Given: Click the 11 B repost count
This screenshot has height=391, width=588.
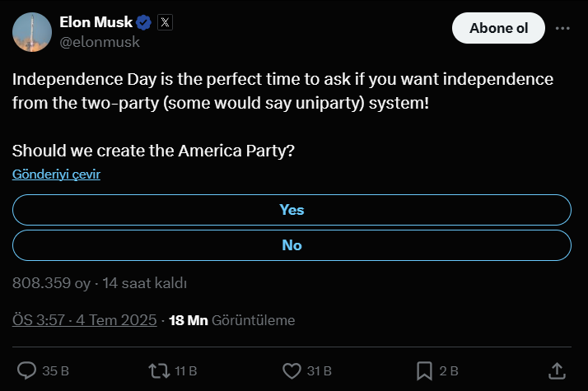Looking at the screenshot, I should pyautogui.click(x=185, y=370).
